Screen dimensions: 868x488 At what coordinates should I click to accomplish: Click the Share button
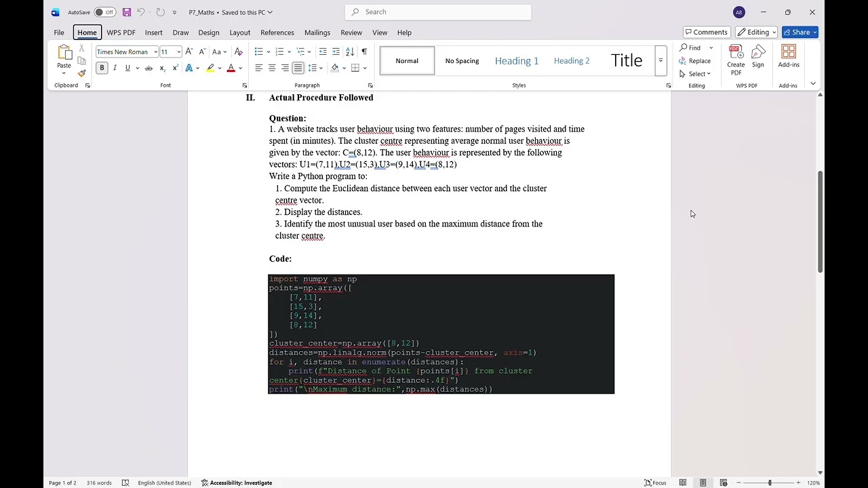click(x=800, y=32)
